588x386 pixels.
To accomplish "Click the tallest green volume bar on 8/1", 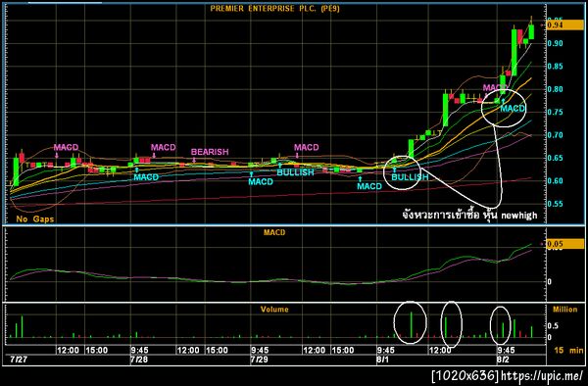I will coord(412,324).
